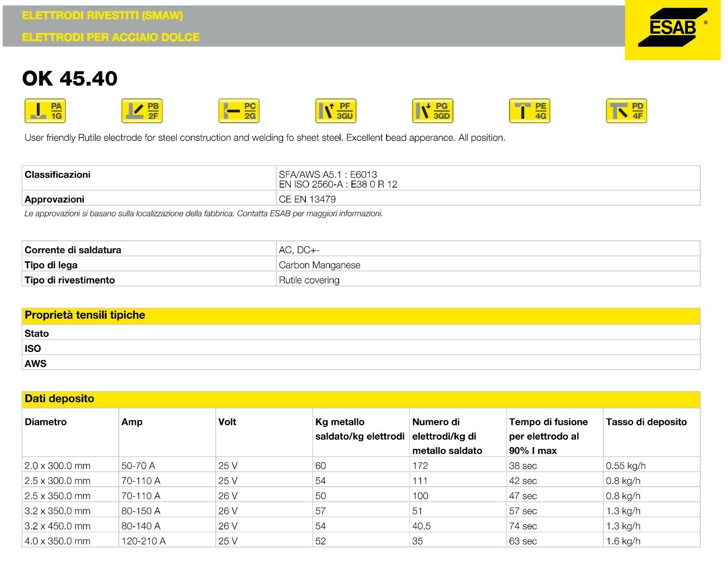The image size is (728, 570).
Task: Click the 'Stato' row
Action: coord(361,333)
